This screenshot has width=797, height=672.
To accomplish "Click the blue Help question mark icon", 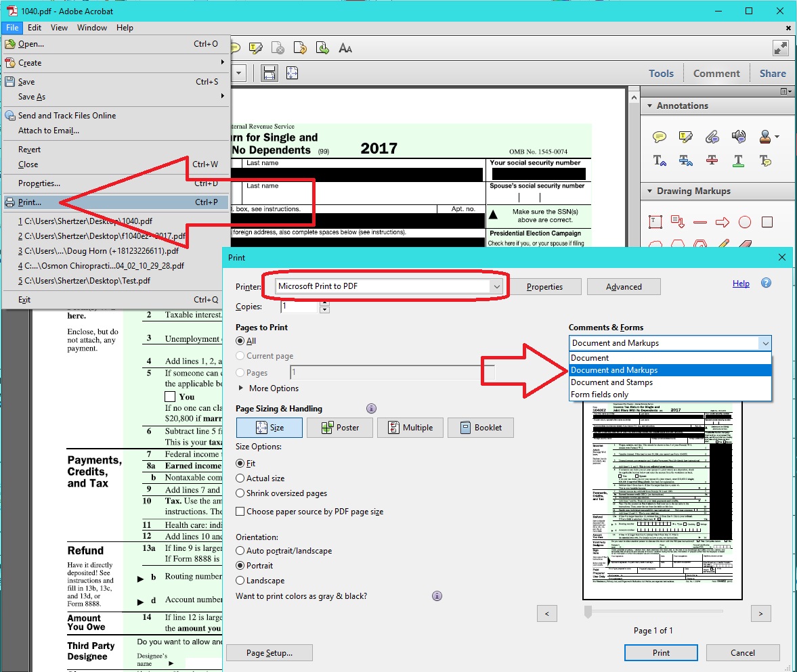I will (766, 283).
